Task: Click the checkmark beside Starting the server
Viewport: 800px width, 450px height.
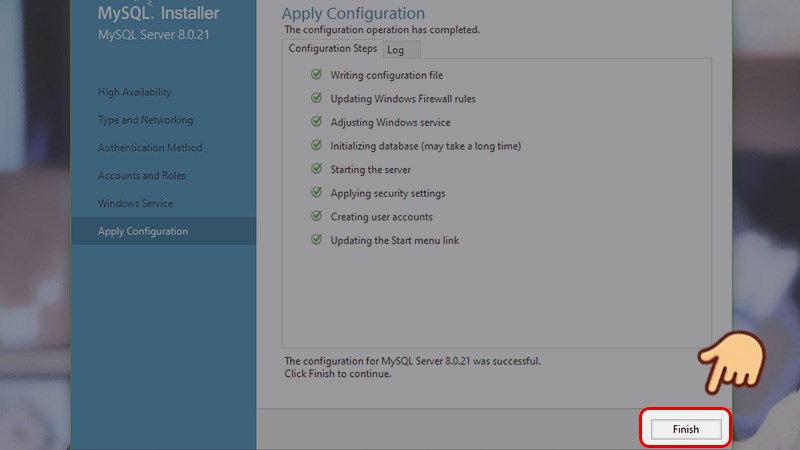Action: point(316,169)
